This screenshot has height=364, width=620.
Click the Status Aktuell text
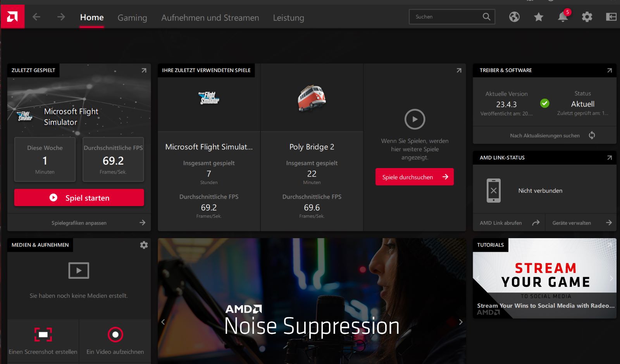(x=583, y=104)
